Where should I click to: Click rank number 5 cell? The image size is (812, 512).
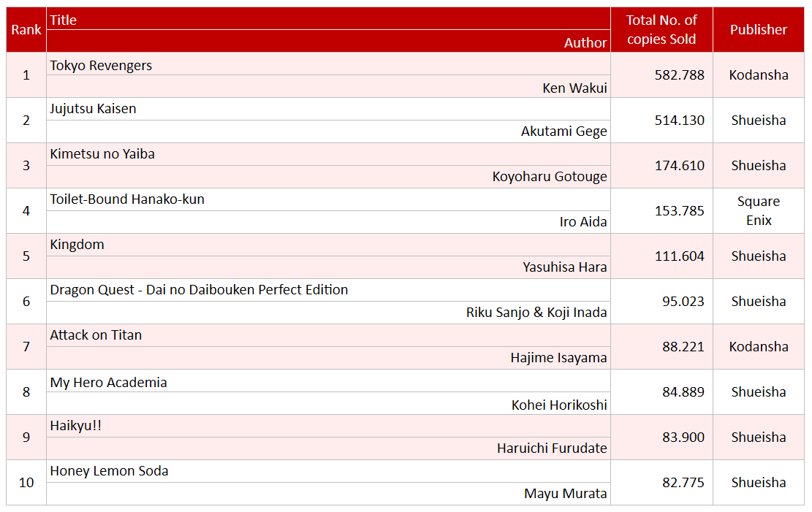coord(26,256)
